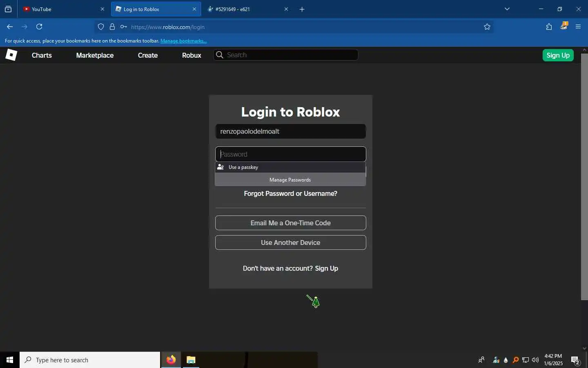588x368 pixels.
Task: Open the Manage bookmarks link
Action: pyautogui.click(x=184, y=41)
